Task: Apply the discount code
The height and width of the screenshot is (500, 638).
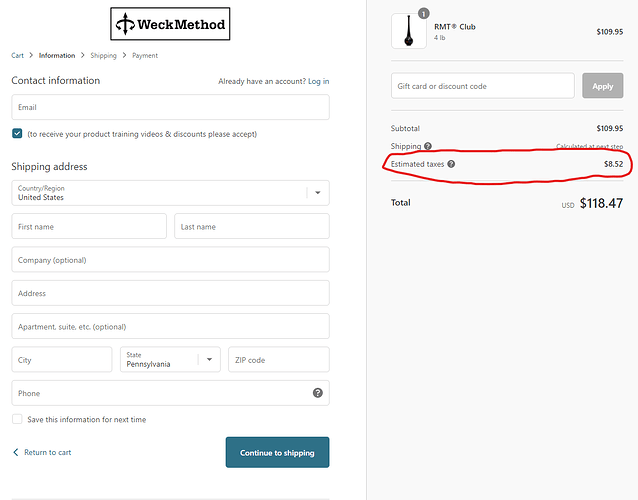Action: pyautogui.click(x=602, y=86)
